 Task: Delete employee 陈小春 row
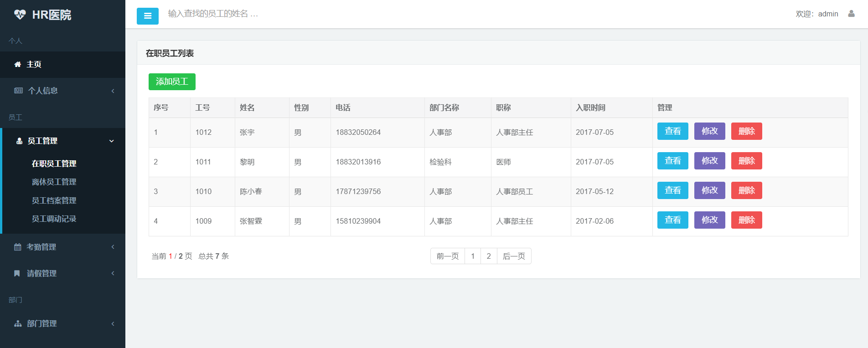tap(747, 190)
